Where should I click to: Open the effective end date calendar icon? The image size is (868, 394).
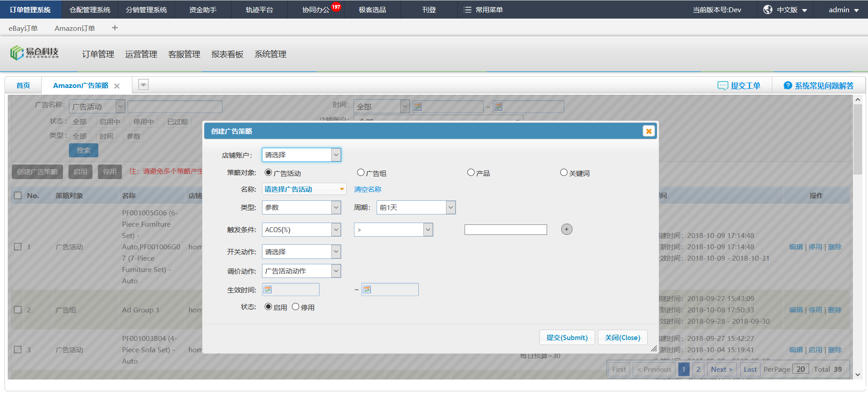click(367, 290)
